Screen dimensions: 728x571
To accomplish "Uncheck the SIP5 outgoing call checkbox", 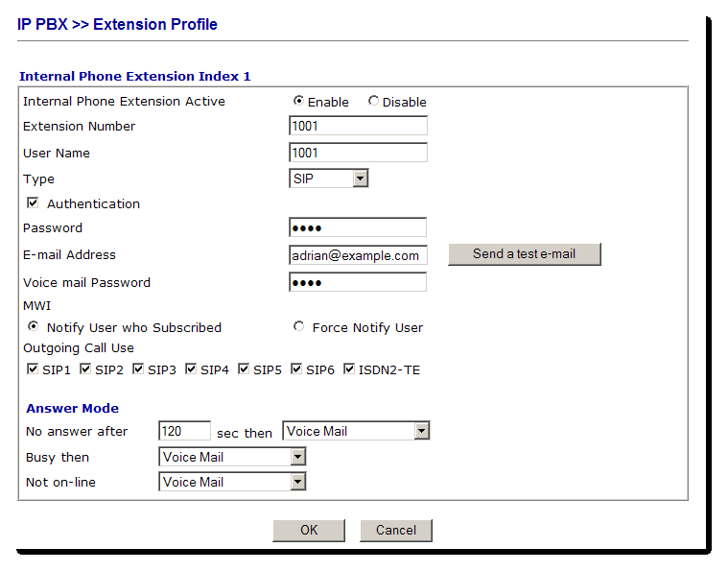I will [244, 369].
